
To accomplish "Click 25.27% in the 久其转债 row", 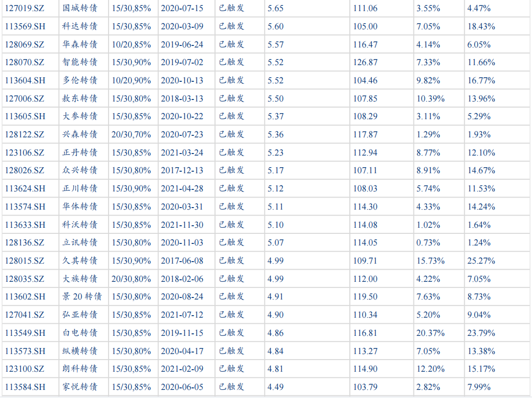I will [481, 261].
